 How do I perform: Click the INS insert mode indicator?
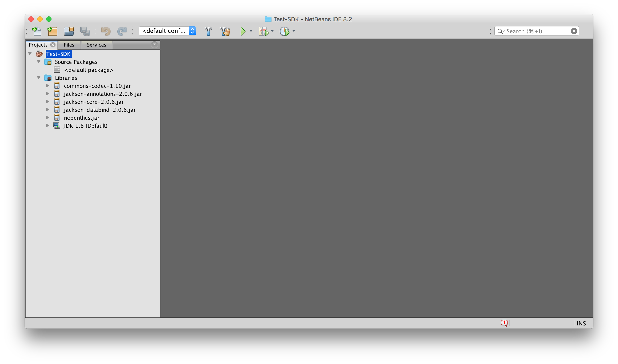coord(581,323)
